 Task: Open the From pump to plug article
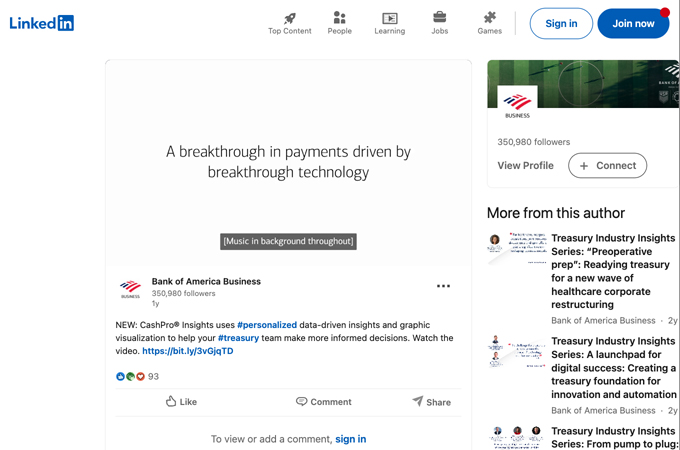coord(613,437)
